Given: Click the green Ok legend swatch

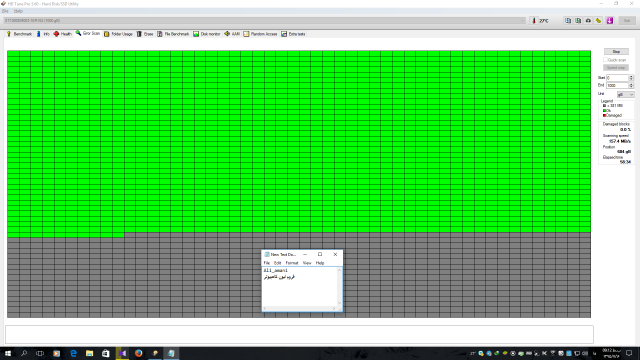Looking at the screenshot, I should coord(604,111).
